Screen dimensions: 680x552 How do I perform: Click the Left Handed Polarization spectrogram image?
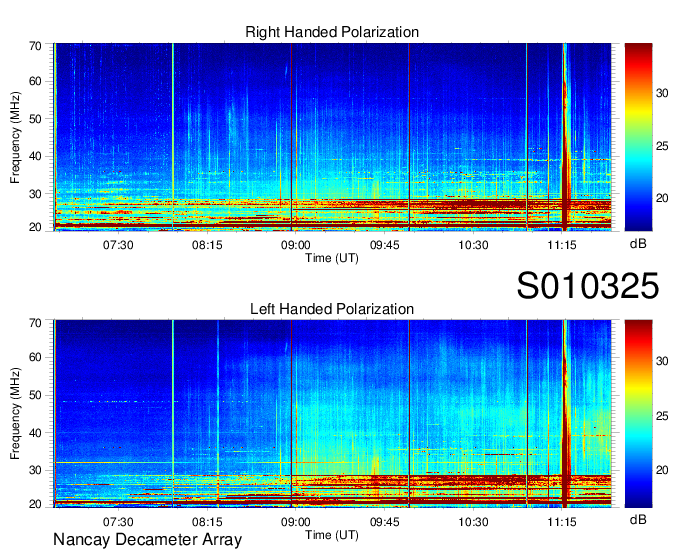tap(332, 414)
